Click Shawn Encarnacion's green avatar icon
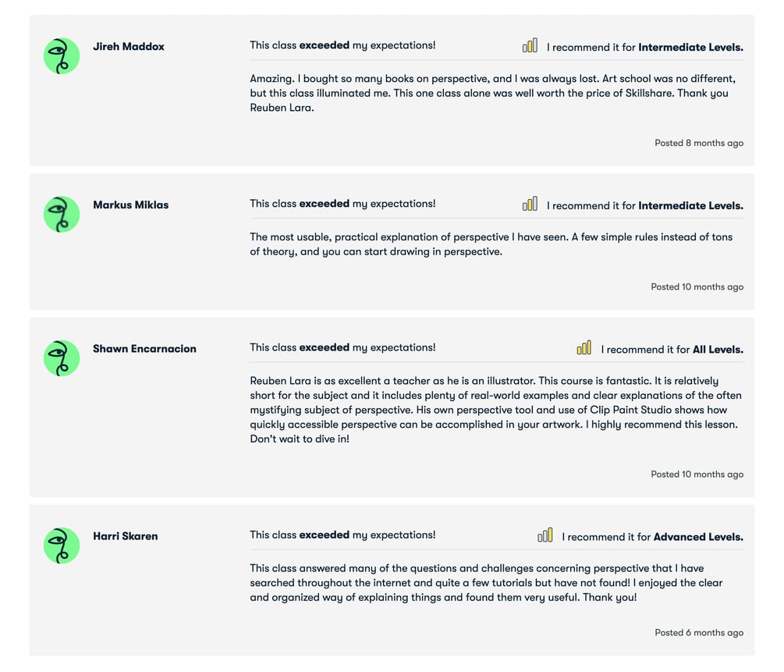 click(62, 358)
